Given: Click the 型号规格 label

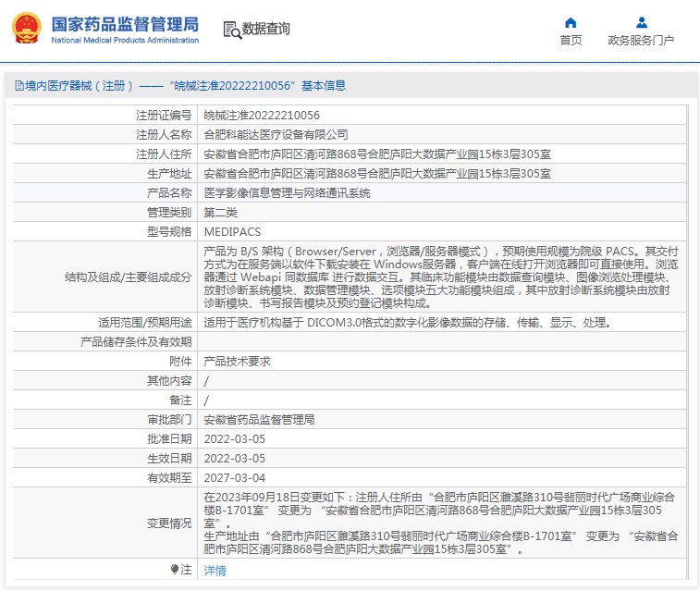Looking at the screenshot, I should pyautogui.click(x=169, y=231).
